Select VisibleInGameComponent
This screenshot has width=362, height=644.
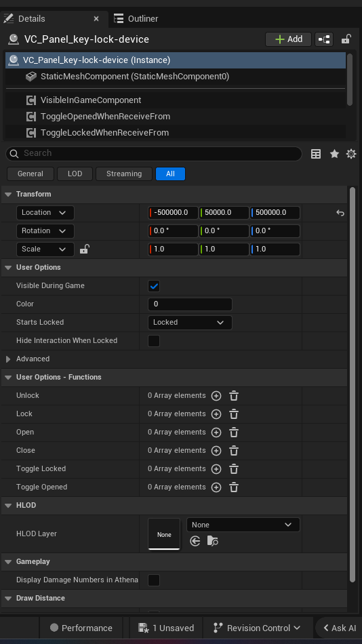(176, 100)
